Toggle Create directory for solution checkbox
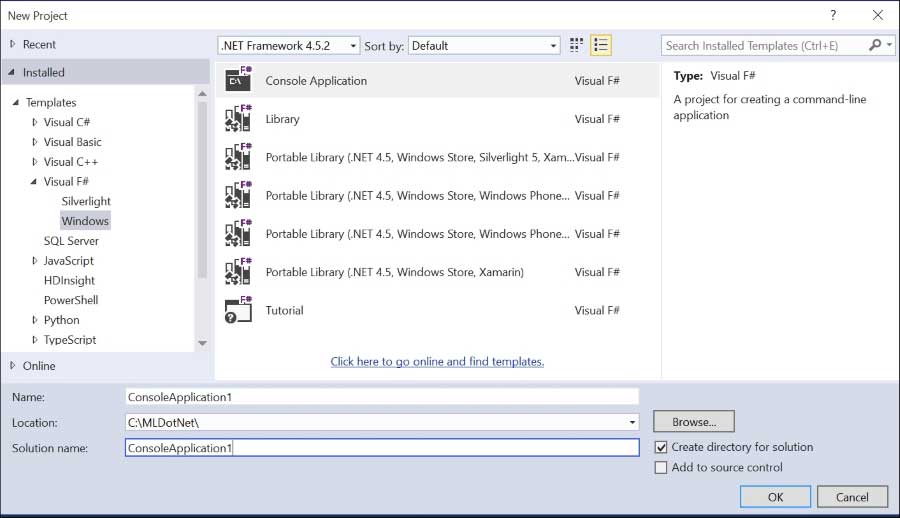The width and height of the screenshot is (900, 518). [661, 447]
